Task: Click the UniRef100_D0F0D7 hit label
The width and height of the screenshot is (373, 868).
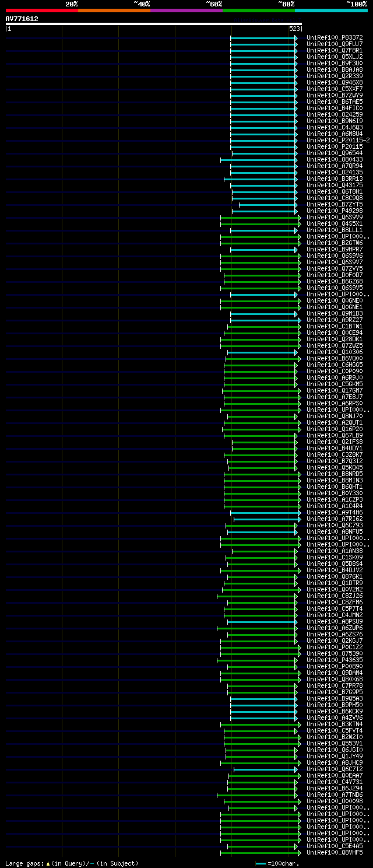Action: click(x=335, y=275)
